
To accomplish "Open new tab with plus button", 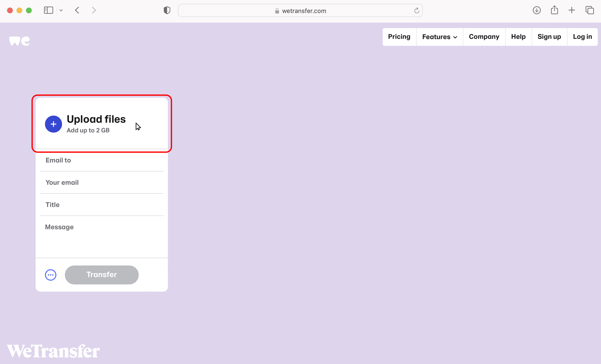I will pos(572,10).
